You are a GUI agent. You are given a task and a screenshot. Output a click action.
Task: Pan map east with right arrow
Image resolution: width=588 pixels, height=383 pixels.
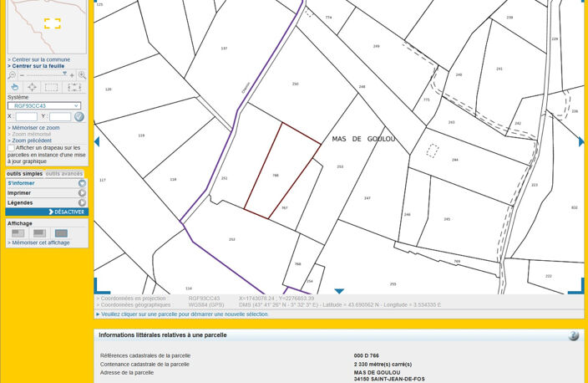point(581,141)
